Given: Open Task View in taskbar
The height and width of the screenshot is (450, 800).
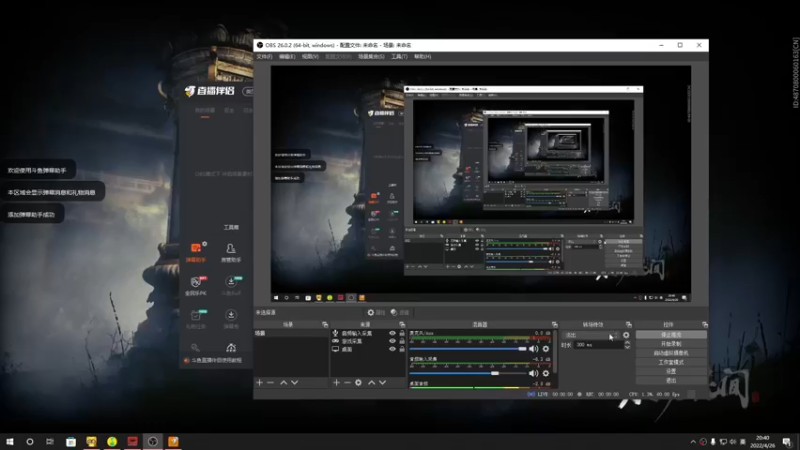Looking at the screenshot, I should (x=50, y=441).
